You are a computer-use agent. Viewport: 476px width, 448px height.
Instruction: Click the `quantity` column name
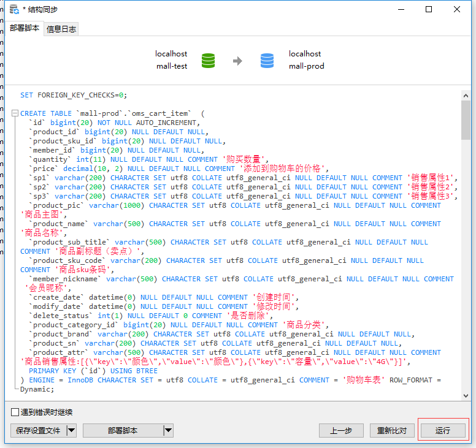tap(50, 159)
